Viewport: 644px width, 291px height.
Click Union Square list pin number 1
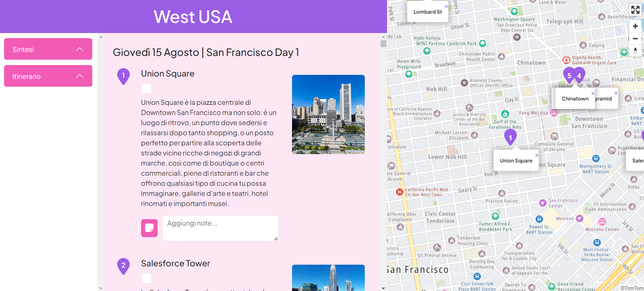coord(123,76)
